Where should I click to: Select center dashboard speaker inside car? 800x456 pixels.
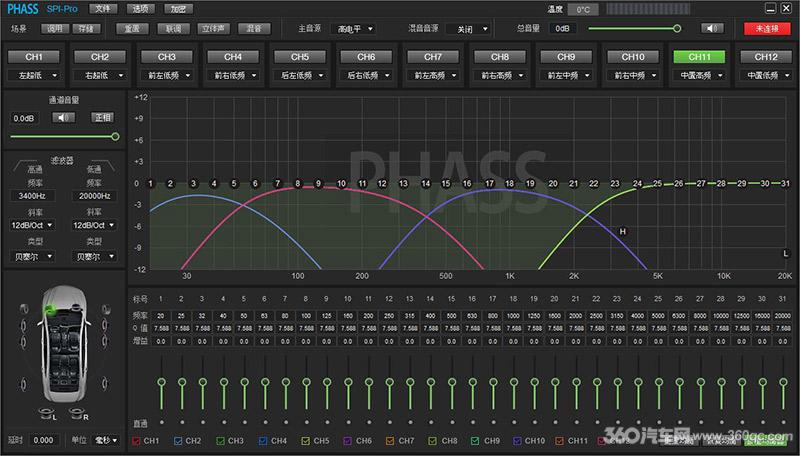point(77,308)
